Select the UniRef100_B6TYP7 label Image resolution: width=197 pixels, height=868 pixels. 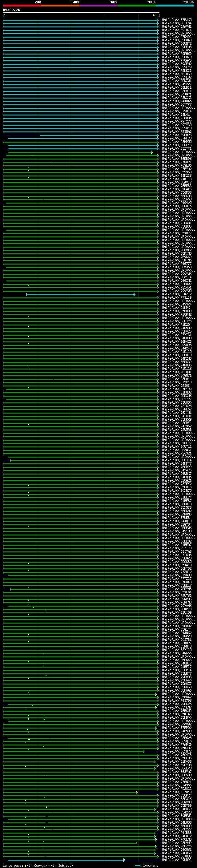coord(176,104)
